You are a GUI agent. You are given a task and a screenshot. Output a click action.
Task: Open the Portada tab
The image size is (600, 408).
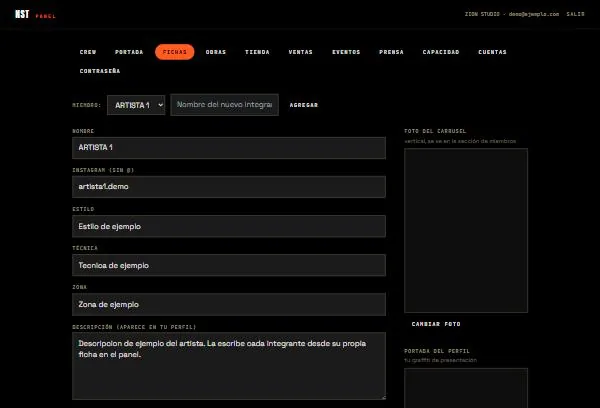click(129, 52)
